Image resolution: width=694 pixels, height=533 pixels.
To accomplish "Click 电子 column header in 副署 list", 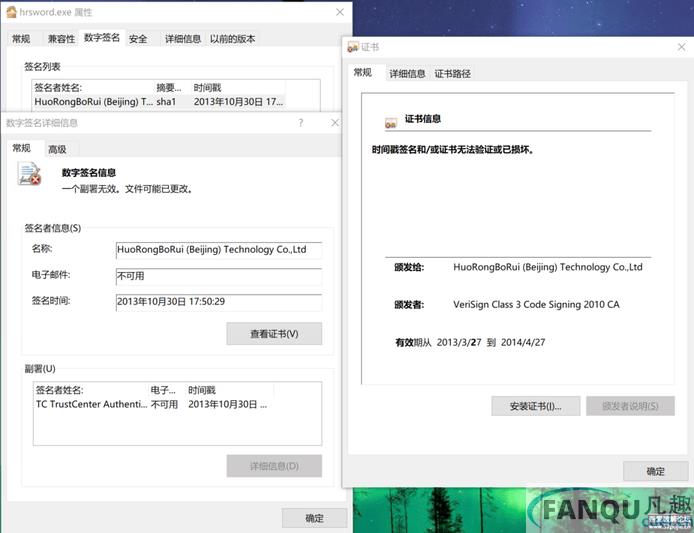I will pos(167,390).
